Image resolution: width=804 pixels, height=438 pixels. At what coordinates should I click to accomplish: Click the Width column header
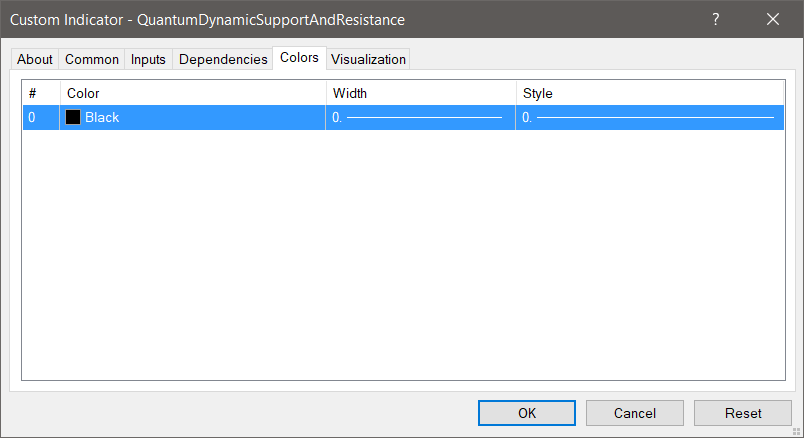pos(420,93)
